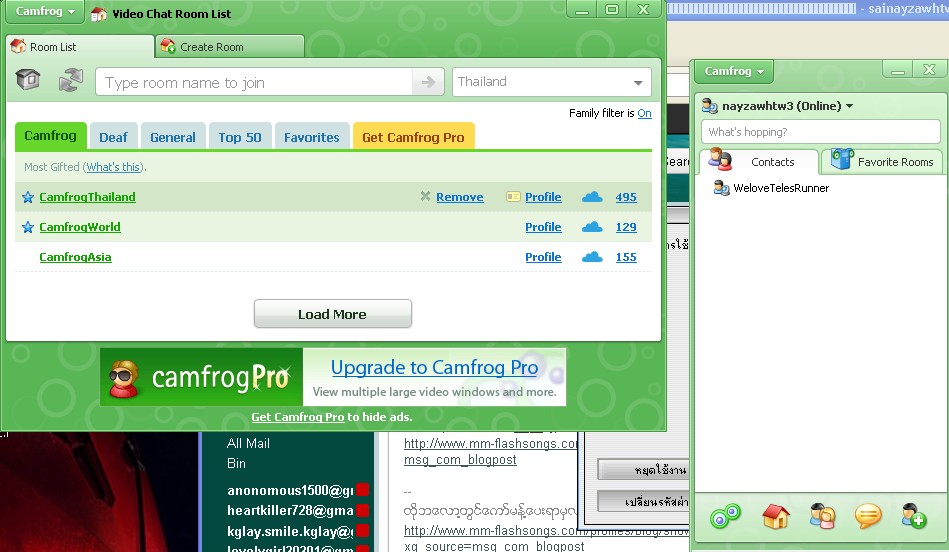Open All Mail in the mail window

point(248,443)
